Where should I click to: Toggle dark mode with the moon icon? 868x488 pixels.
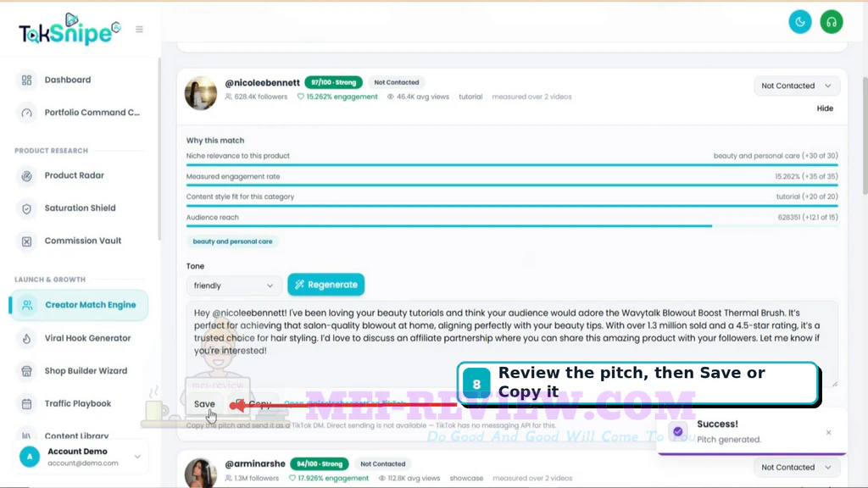pos(800,22)
